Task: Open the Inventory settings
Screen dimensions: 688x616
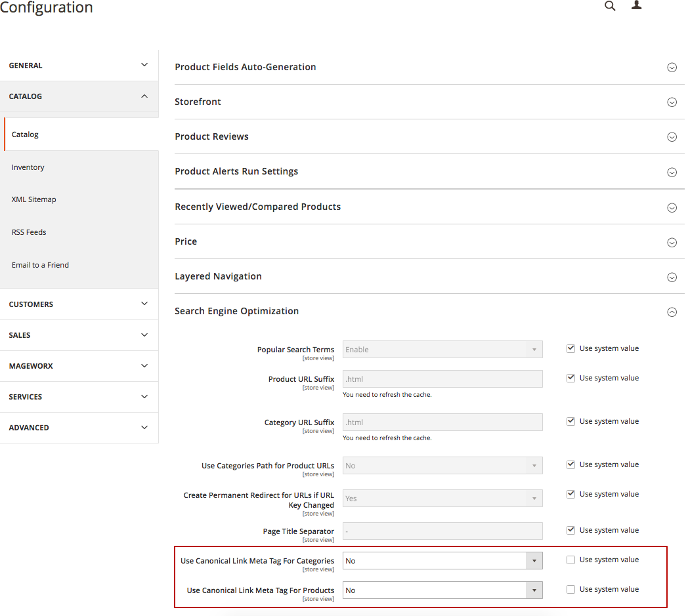Action: tap(28, 167)
